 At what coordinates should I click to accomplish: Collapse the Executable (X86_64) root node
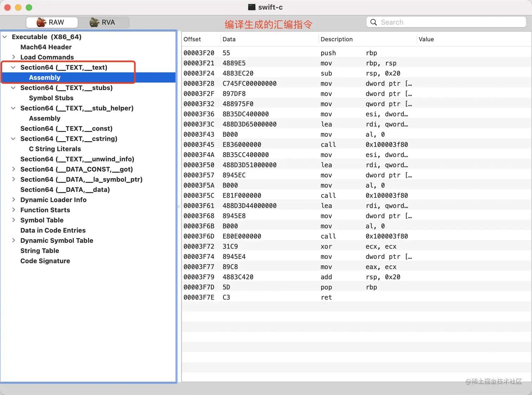tap(5, 37)
